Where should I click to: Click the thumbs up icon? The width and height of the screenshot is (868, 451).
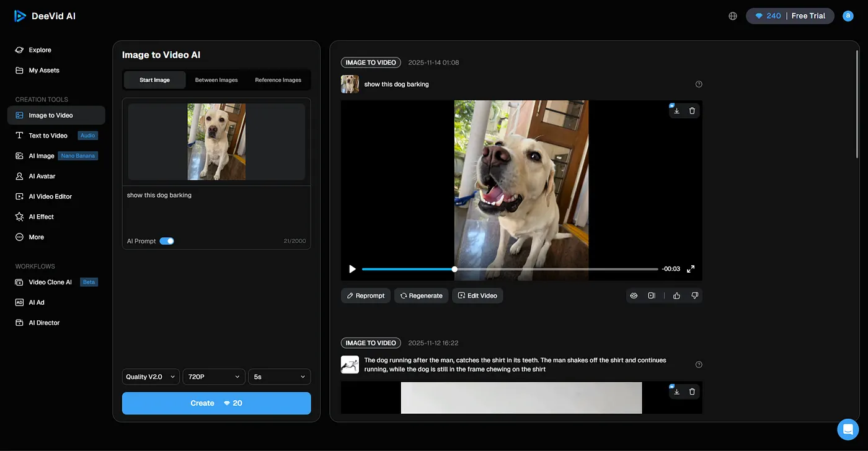pos(676,296)
